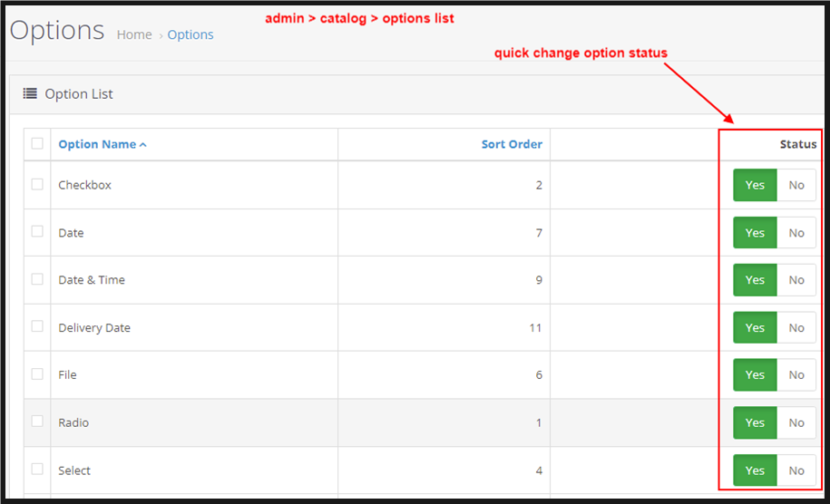Click Yes status for Date option

tap(755, 233)
